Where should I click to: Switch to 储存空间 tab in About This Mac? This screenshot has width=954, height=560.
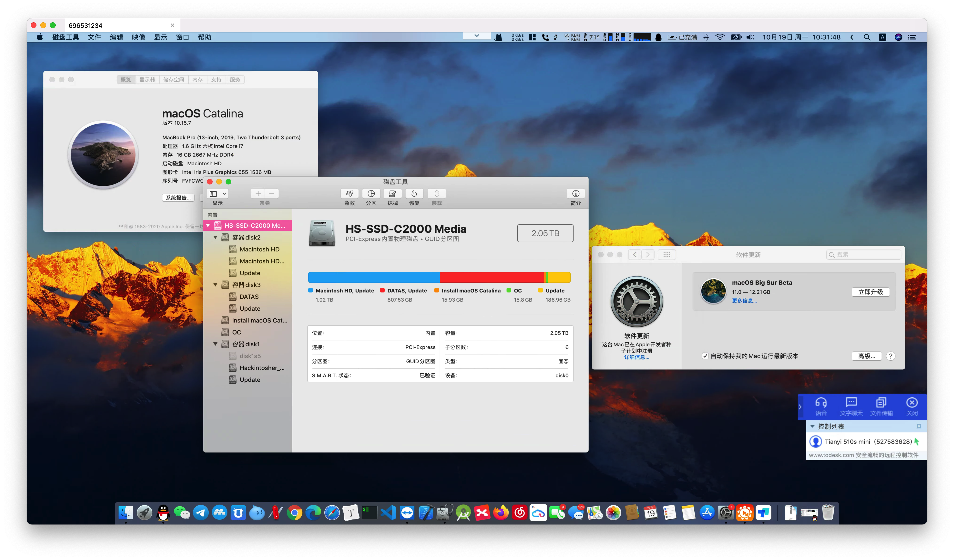[x=173, y=79]
